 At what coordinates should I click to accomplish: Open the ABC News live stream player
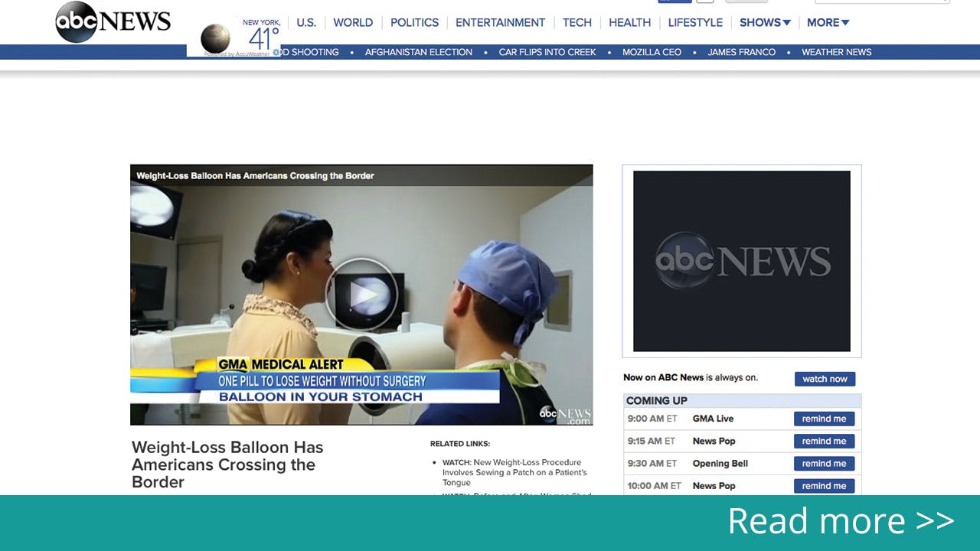click(x=742, y=261)
